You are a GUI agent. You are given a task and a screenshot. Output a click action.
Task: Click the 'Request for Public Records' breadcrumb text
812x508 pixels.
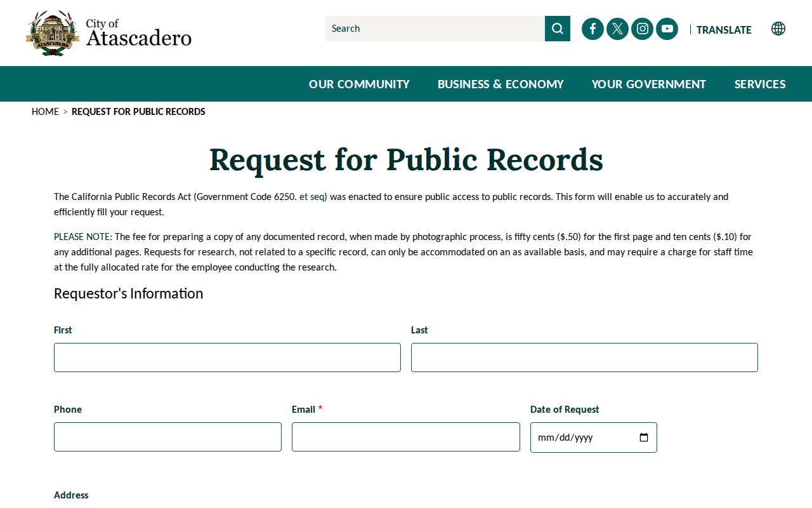138,112
